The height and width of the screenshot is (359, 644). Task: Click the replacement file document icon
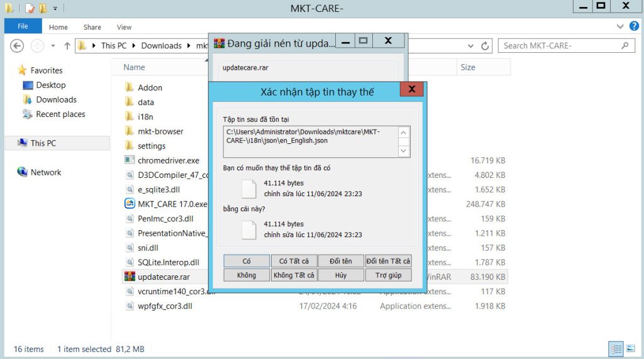point(249,229)
